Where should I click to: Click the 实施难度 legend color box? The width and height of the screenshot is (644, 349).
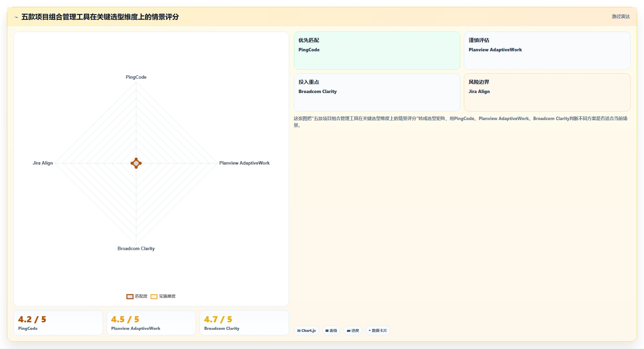(x=154, y=297)
